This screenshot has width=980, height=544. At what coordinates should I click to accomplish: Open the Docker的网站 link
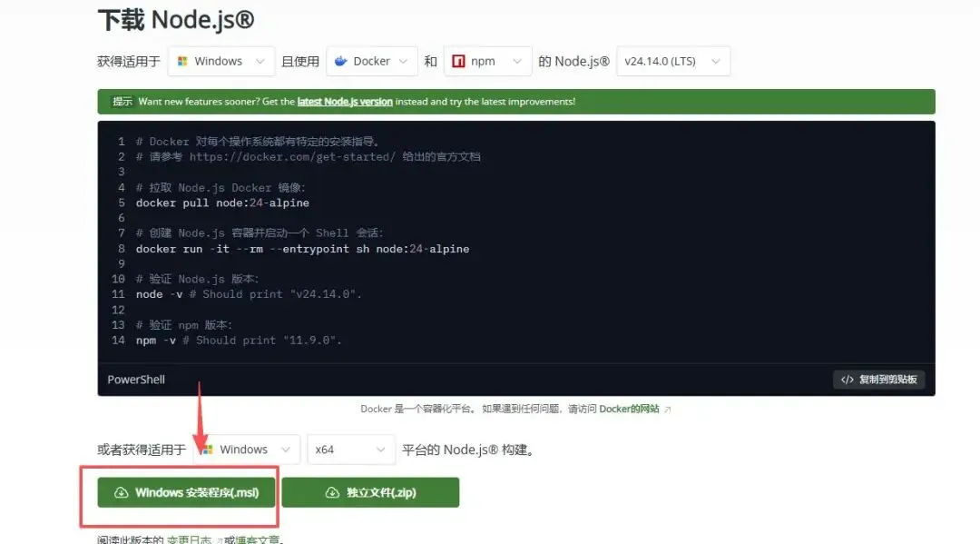point(629,409)
